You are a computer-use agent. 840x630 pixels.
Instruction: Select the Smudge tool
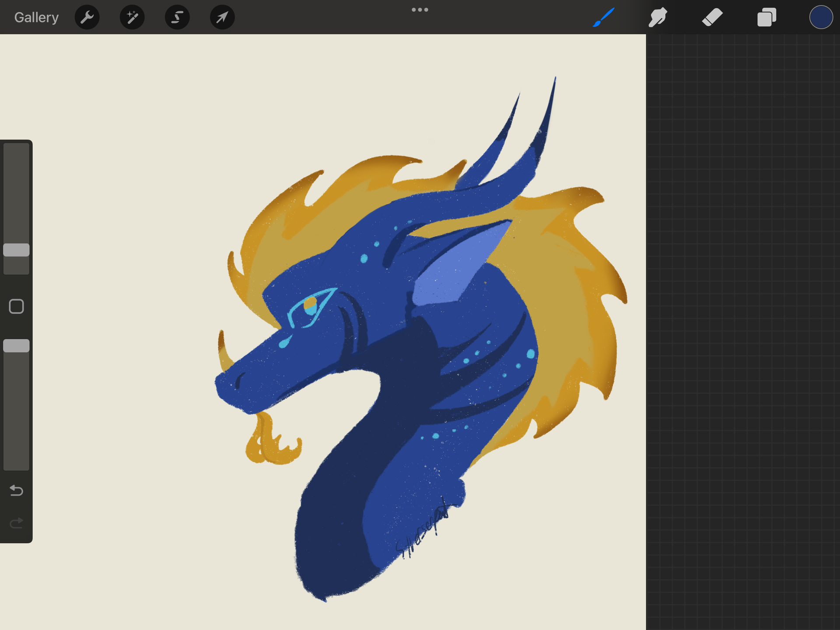[x=658, y=17]
